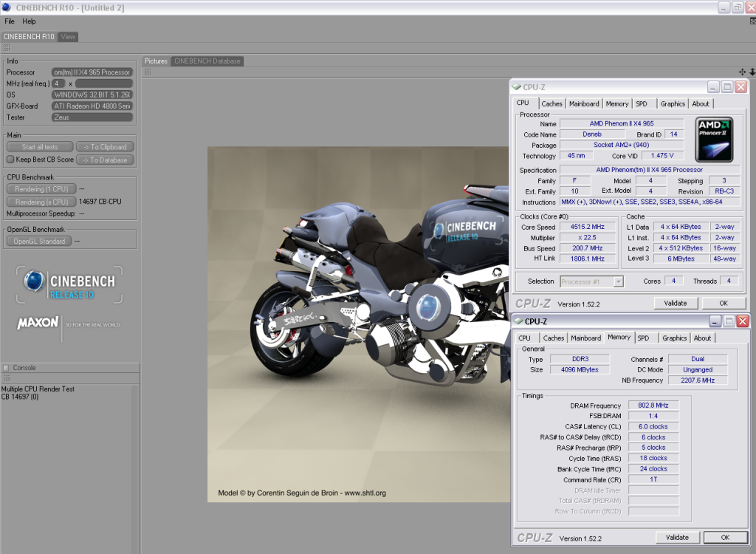
Task: Toggle the Console checkbox
Action: coord(6,368)
